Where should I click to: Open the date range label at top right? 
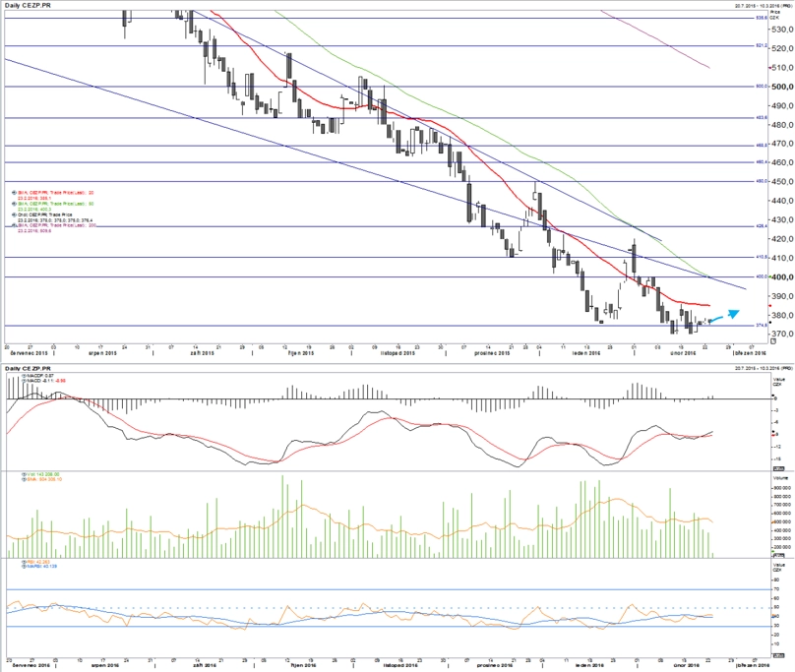click(764, 5)
